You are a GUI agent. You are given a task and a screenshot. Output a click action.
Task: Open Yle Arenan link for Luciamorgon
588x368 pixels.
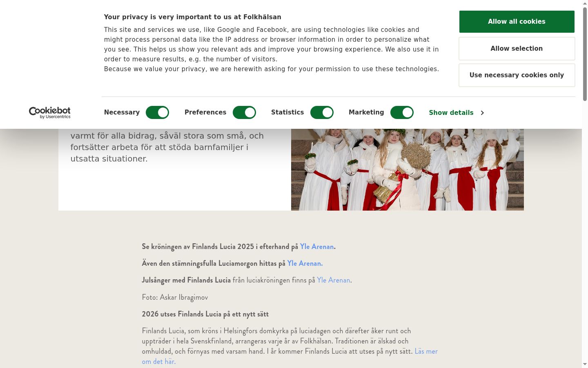pos(305,263)
